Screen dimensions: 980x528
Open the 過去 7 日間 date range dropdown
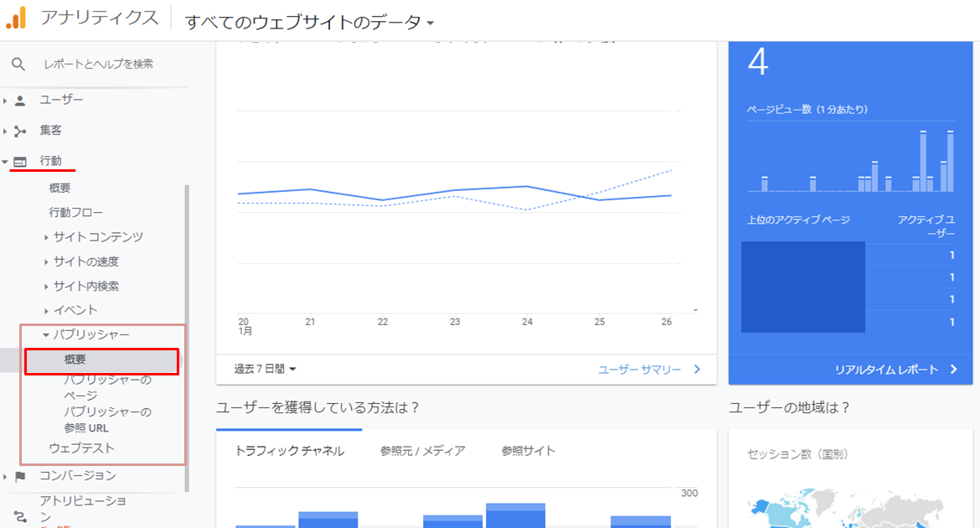265,369
